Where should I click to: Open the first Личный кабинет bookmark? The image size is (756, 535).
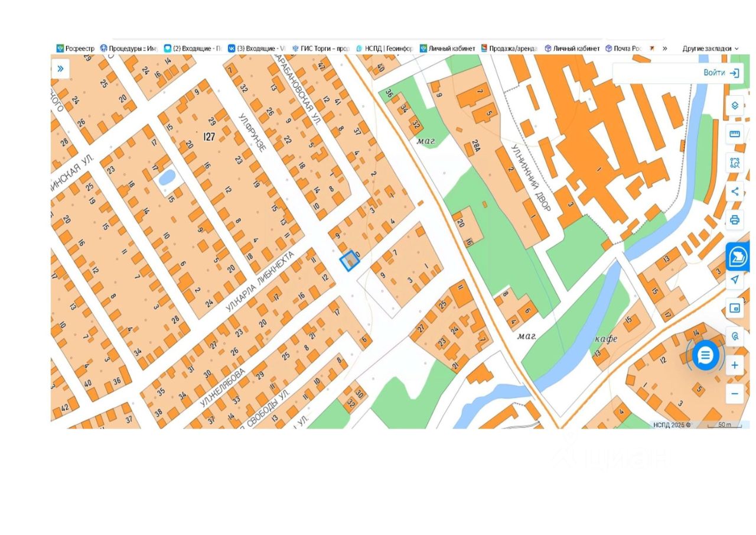(448, 48)
